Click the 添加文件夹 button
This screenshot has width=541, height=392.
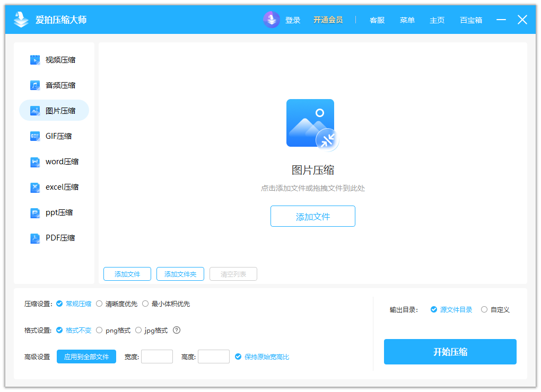point(180,274)
